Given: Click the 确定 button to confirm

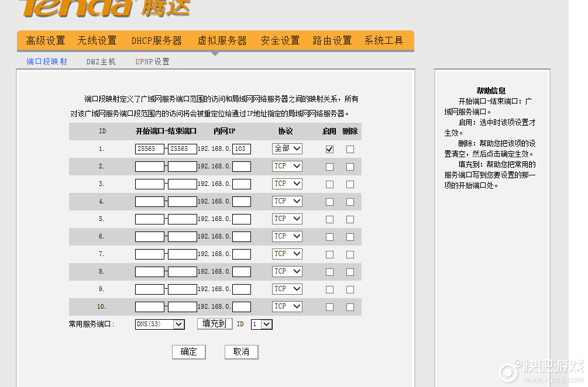Looking at the screenshot, I should point(189,352).
